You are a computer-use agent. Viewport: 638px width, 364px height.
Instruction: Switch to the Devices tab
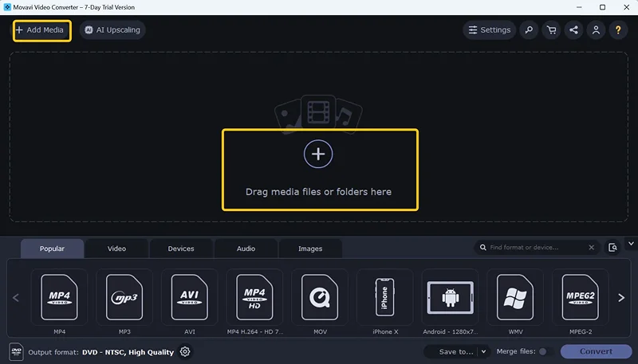point(181,249)
